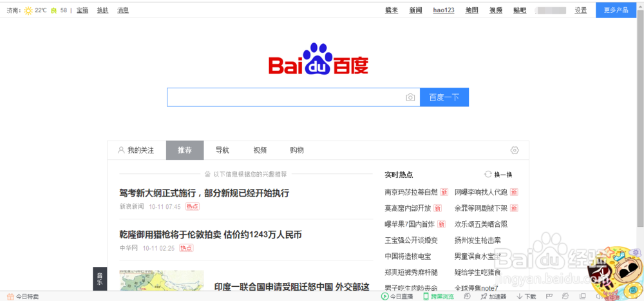644x301 pixels.
Task: Click the camera image-search icon
Action: click(410, 97)
